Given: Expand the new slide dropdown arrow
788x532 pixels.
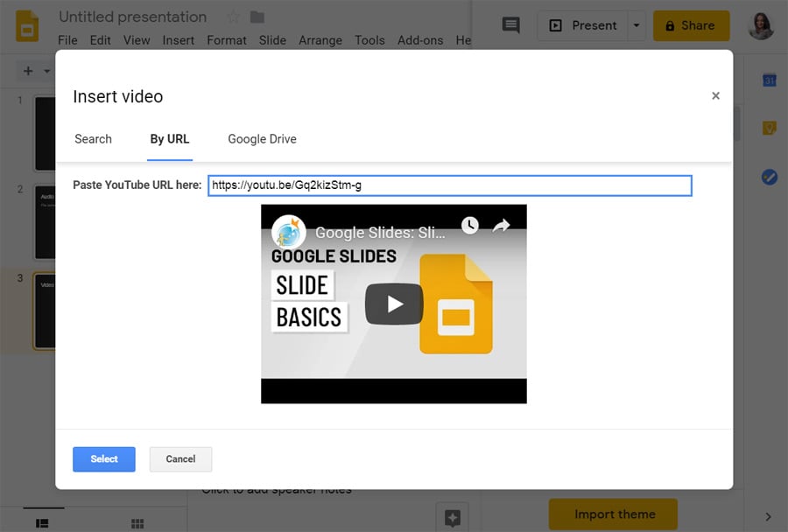Looking at the screenshot, I should 47,71.
